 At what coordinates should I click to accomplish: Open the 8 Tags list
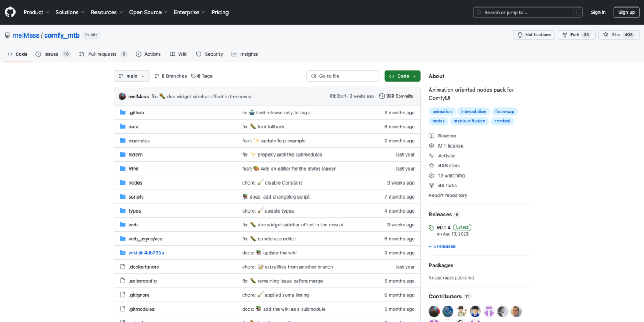pos(202,76)
